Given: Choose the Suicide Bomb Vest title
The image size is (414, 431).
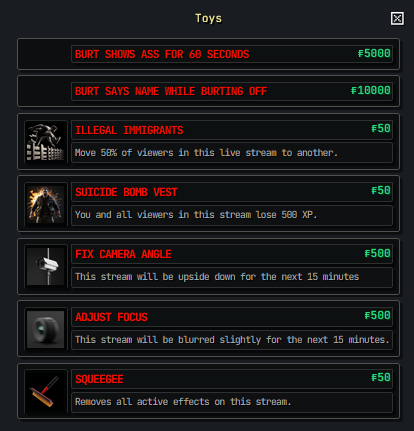Looking at the screenshot, I should click(x=126, y=192).
